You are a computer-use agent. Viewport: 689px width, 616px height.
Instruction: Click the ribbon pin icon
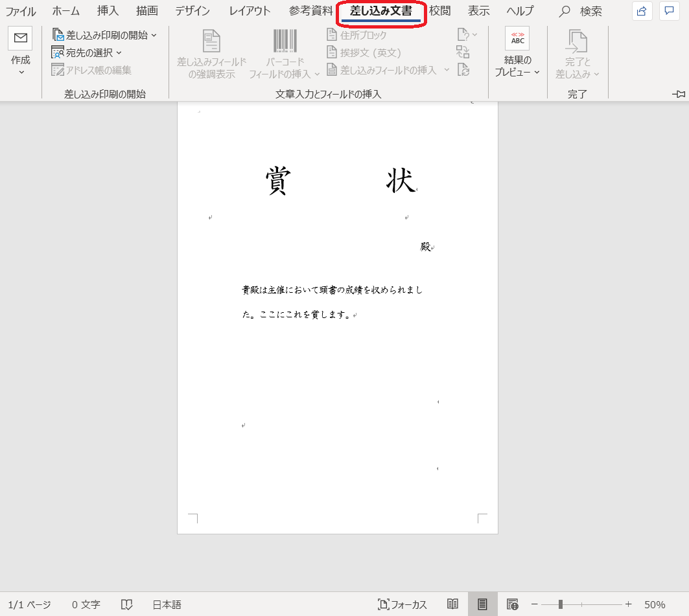[x=679, y=95]
